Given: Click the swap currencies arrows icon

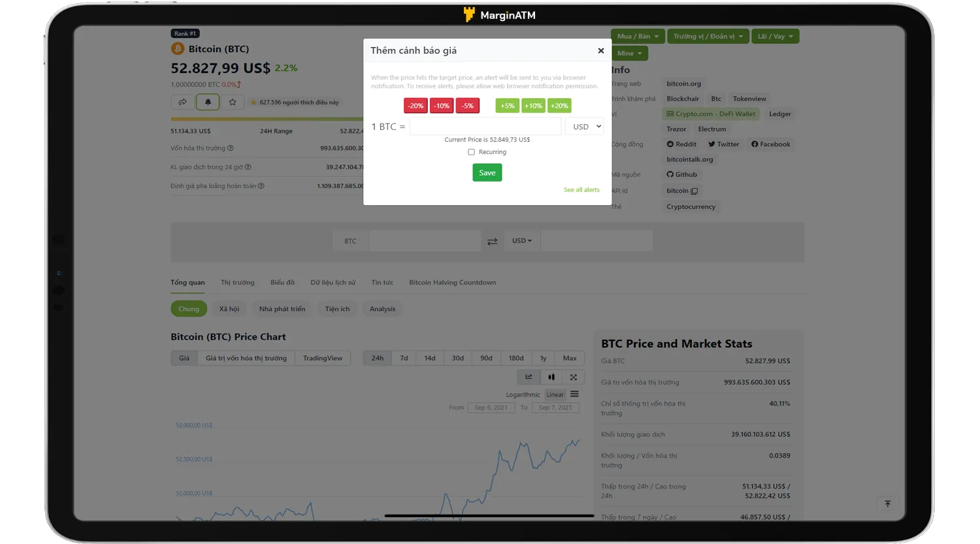Looking at the screenshot, I should (492, 241).
